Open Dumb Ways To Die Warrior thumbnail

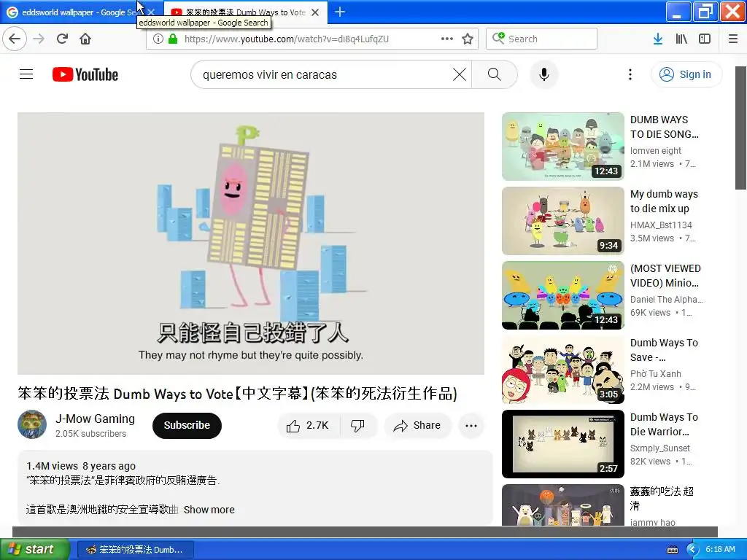pos(563,444)
